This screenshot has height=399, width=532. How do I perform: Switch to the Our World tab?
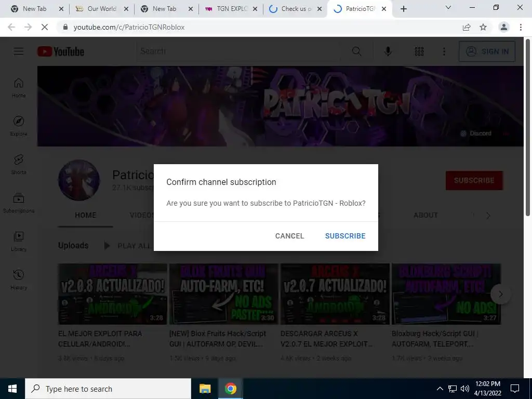point(101,9)
